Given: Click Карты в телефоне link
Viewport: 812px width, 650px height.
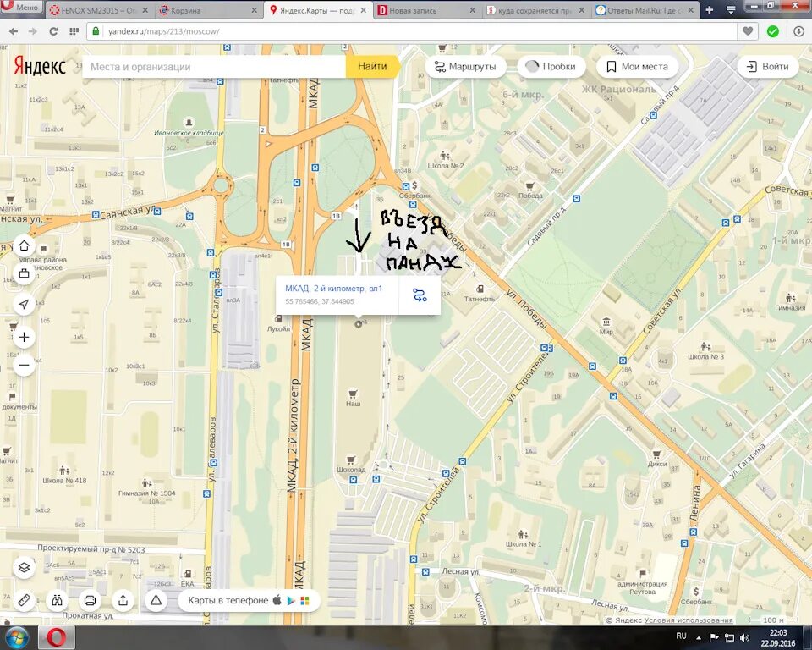Looking at the screenshot, I should pos(228,600).
